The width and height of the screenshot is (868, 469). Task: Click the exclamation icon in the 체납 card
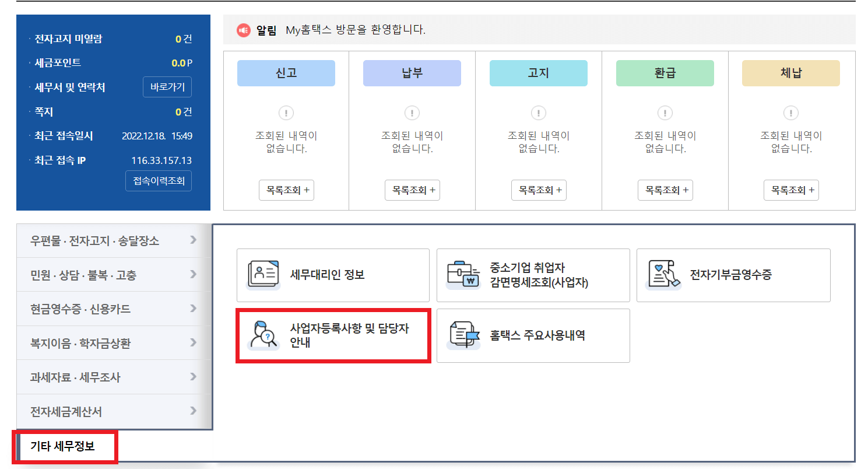coord(790,113)
